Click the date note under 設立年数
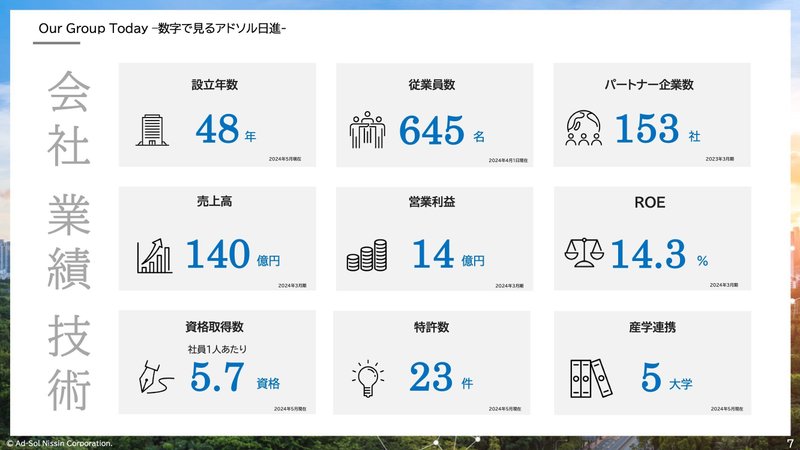800x450 pixels. click(x=285, y=159)
